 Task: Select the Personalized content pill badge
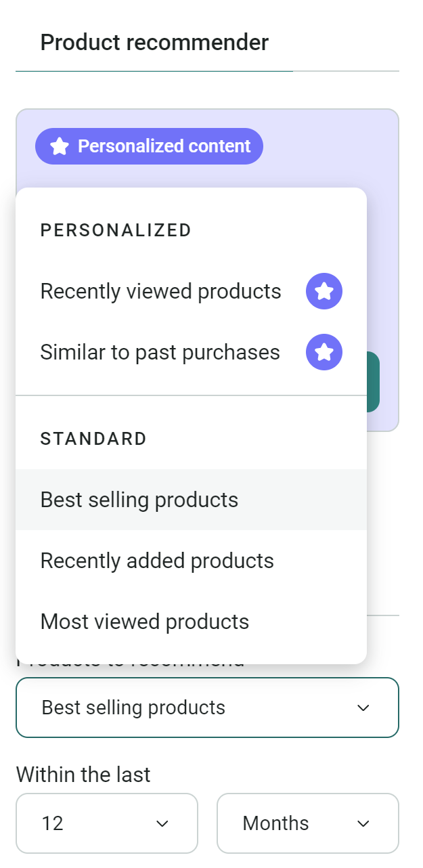(x=148, y=146)
